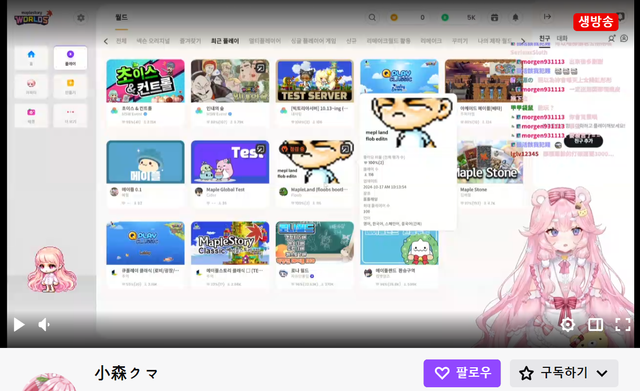Screen dimensions: 640x391
Task: Click the gold coin balance icon
Action: pos(394,18)
